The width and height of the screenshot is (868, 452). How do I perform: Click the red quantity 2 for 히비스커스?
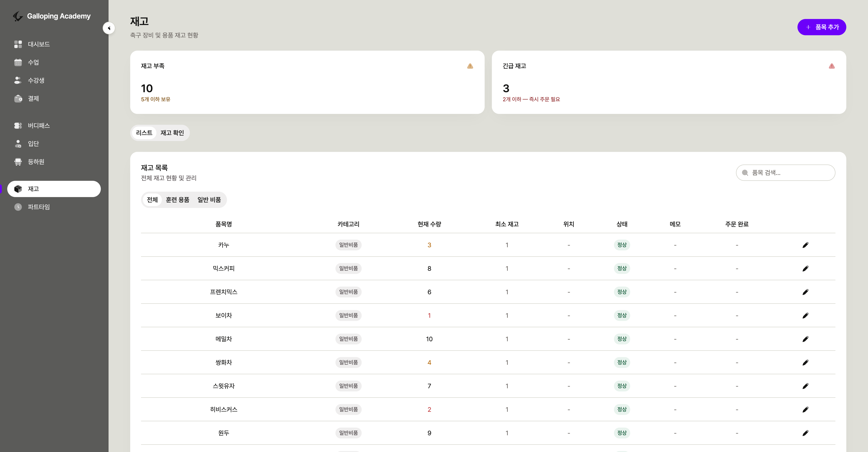click(429, 410)
